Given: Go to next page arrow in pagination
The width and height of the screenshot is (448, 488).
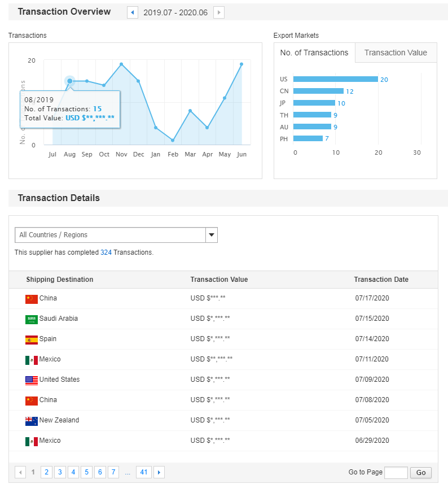Looking at the screenshot, I should [159, 472].
